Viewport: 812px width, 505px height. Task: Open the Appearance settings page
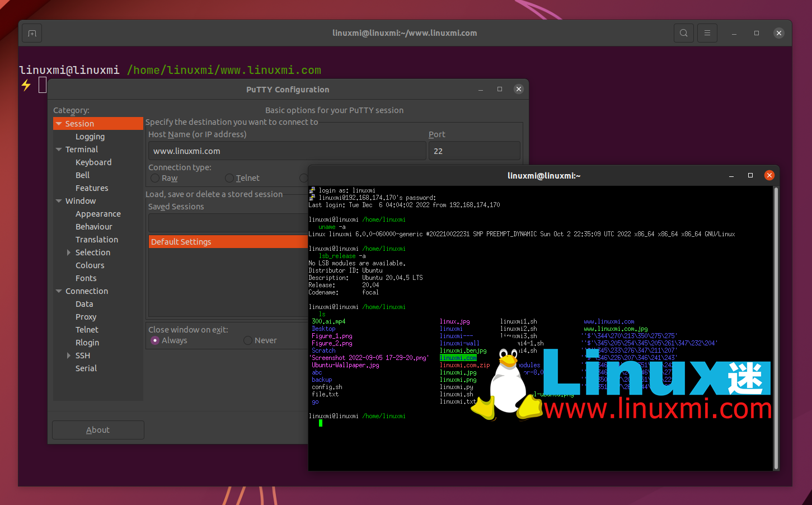coord(98,213)
